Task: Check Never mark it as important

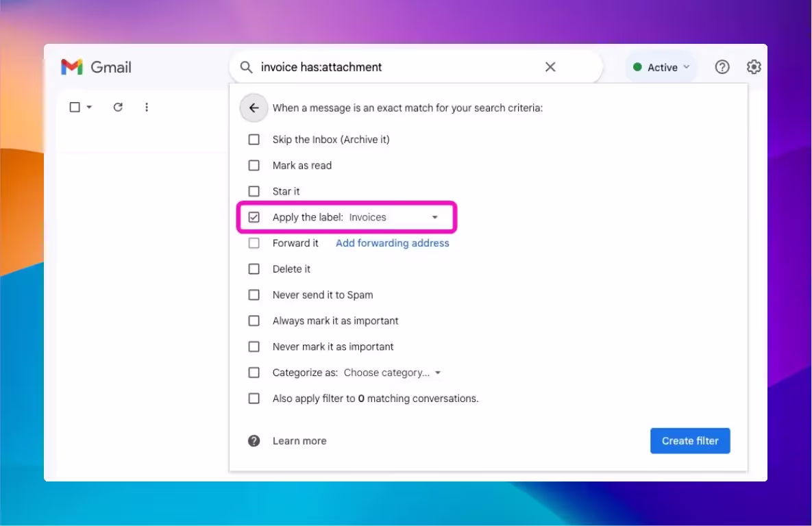Action: click(x=254, y=347)
